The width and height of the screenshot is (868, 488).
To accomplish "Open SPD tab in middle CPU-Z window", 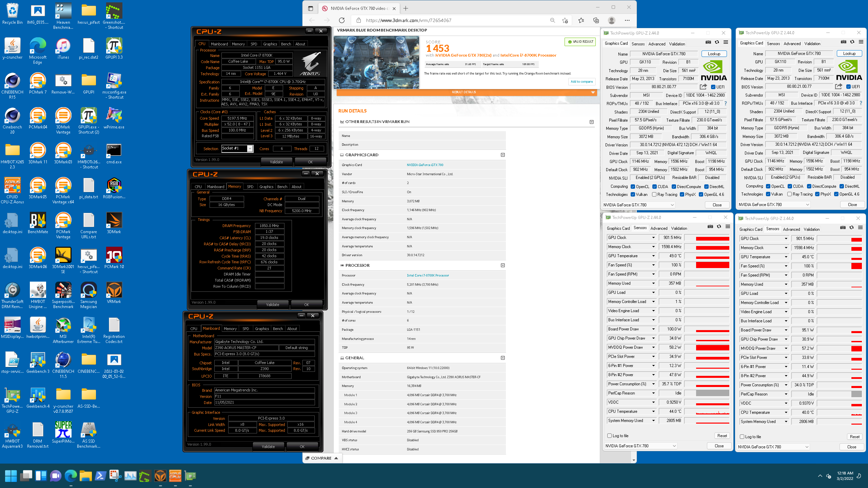I will click(250, 187).
